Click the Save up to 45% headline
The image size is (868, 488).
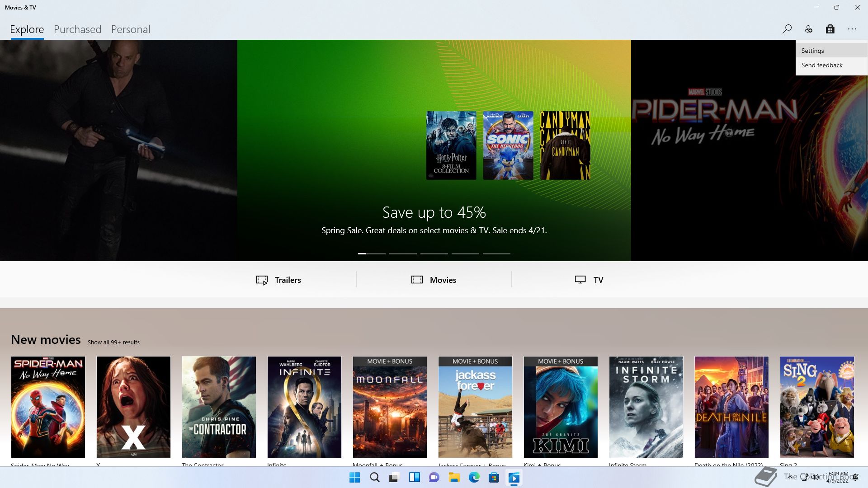(434, 212)
